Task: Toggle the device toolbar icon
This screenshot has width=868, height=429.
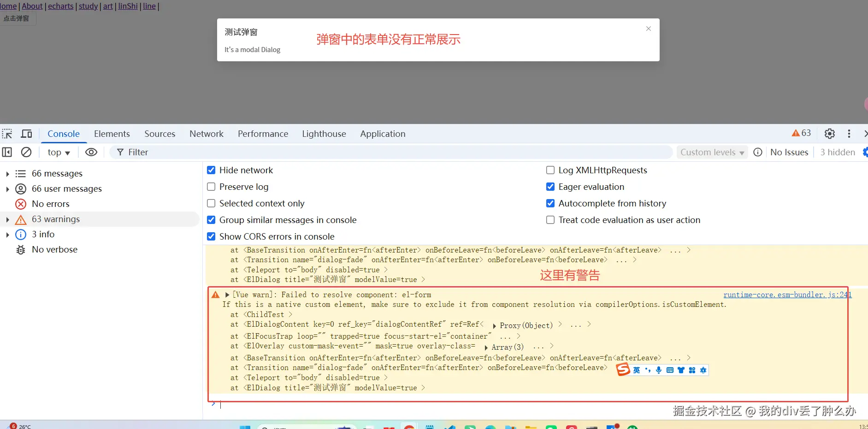Action: (x=27, y=134)
